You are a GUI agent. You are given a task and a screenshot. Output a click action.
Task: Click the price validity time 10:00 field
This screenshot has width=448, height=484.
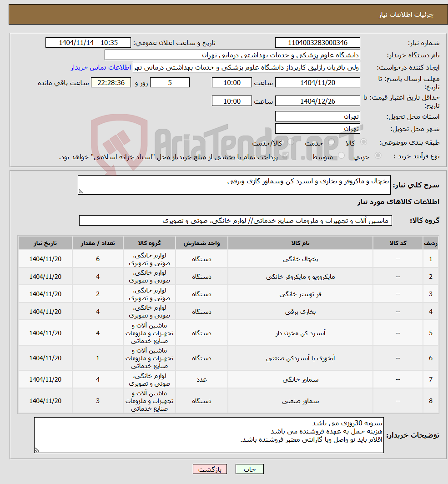[x=232, y=101]
